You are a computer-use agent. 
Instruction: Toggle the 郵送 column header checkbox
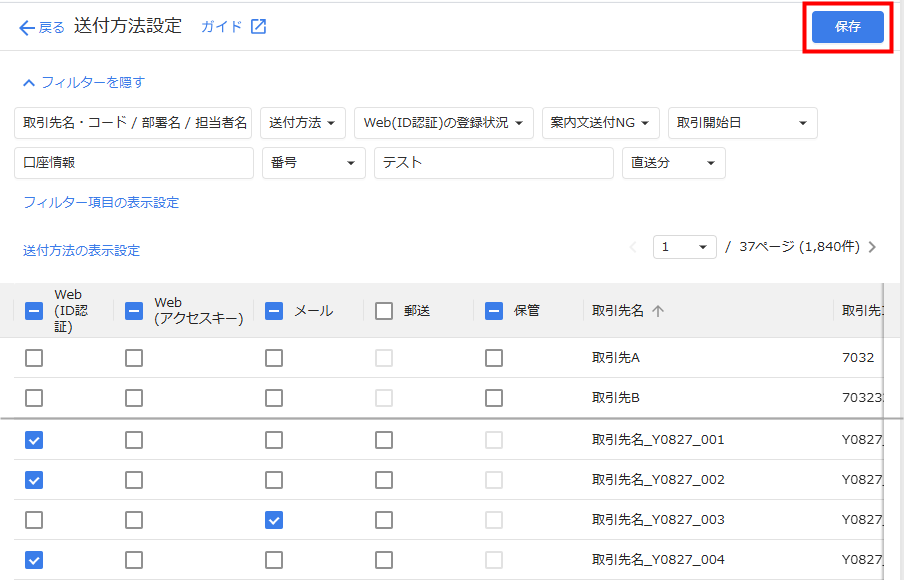(384, 311)
